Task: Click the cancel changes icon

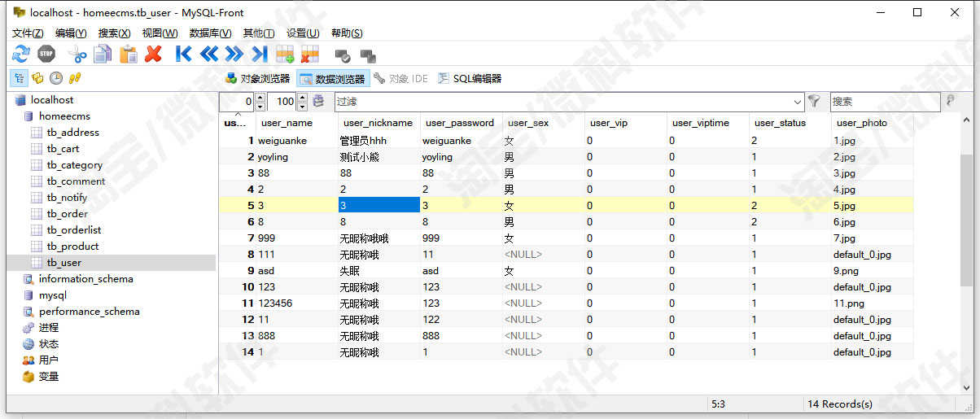Action: [368, 55]
